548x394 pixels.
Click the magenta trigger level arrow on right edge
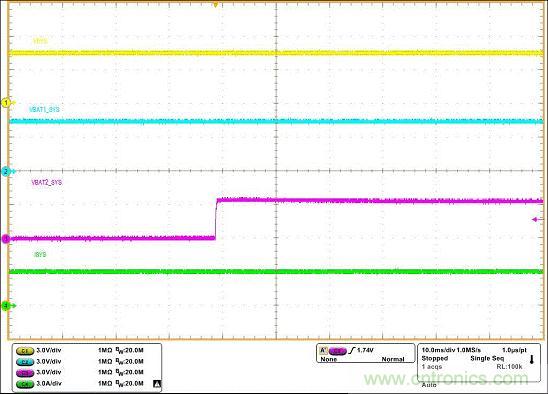pyautogui.click(x=536, y=220)
